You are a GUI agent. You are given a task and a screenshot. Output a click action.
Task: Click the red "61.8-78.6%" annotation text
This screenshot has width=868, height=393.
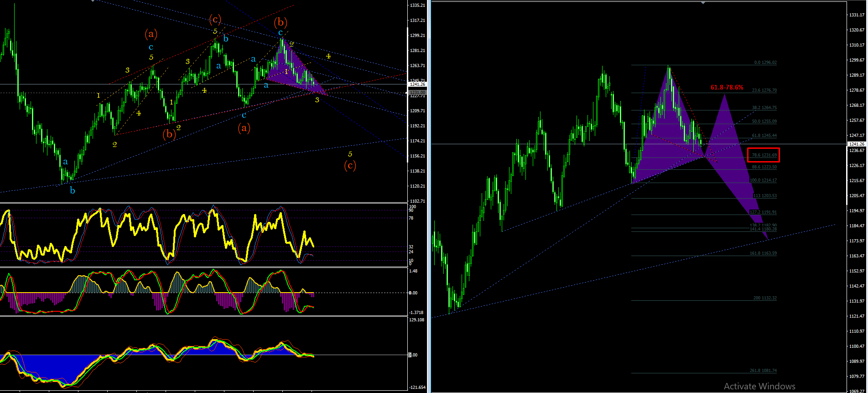coord(727,87)
